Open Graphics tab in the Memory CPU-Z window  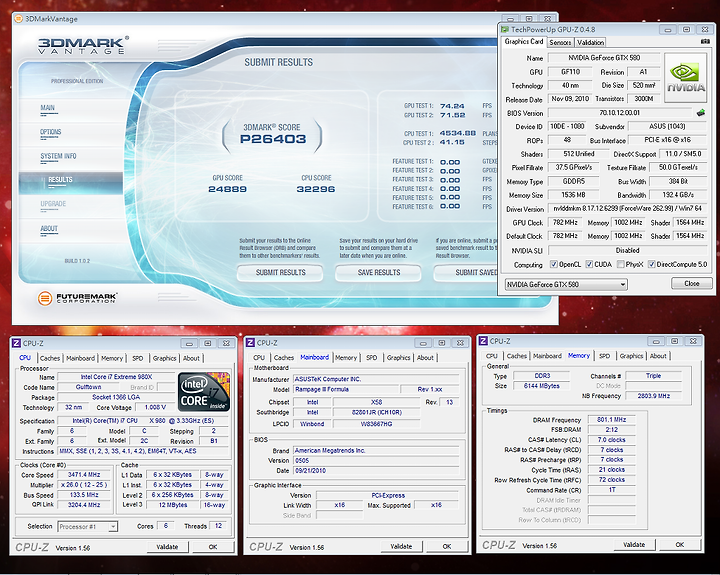click(x=631, y=356)
